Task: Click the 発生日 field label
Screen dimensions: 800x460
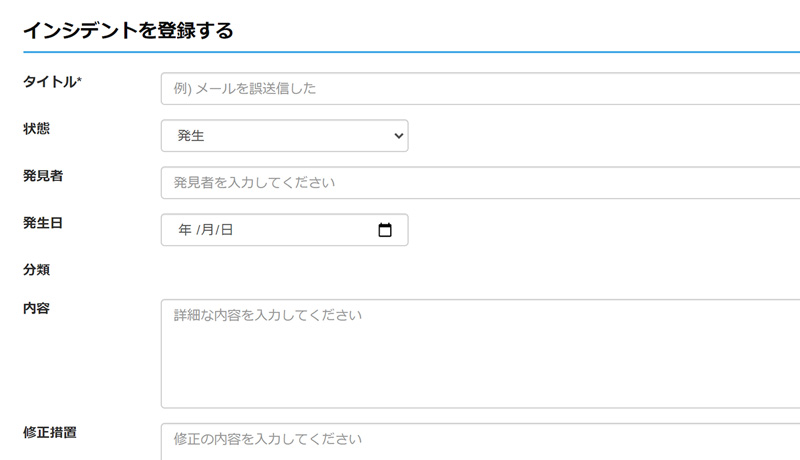Action: 43,223
